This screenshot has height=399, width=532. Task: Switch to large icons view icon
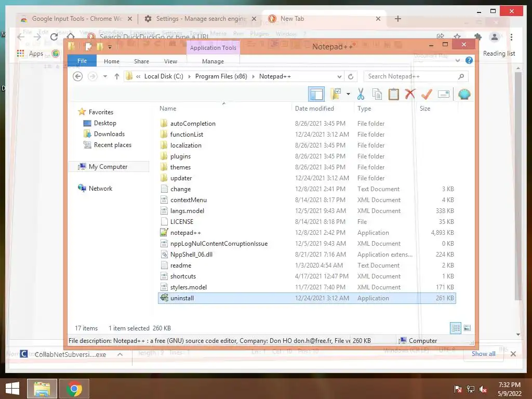(467, 328)
